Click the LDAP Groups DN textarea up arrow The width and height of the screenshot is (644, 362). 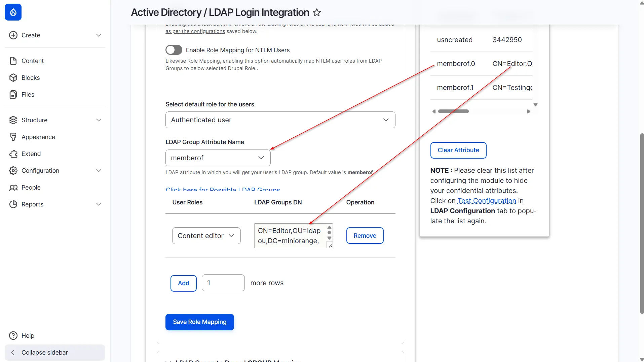click(330, 227)
